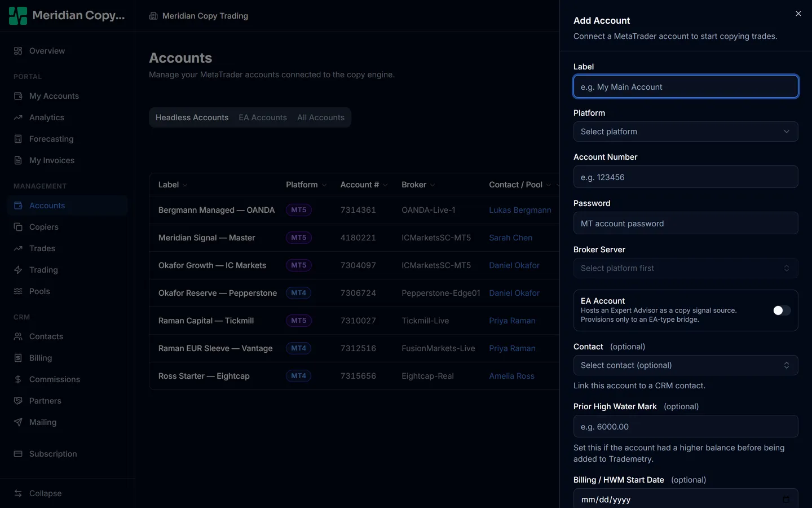Open the Commissions menu item
The width and height of the screenshot is (812, 508).
click(68, 379)
